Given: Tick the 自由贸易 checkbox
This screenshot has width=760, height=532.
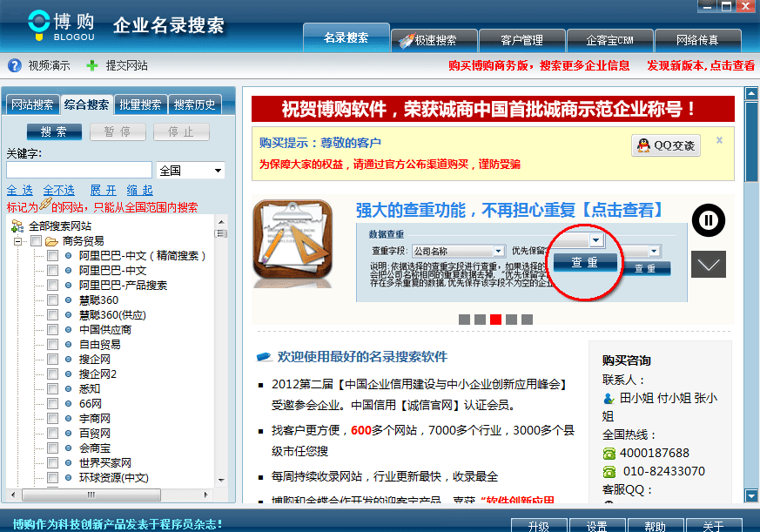Looking at the screenshot, I should pyautogui.click(x=53, y=344).
